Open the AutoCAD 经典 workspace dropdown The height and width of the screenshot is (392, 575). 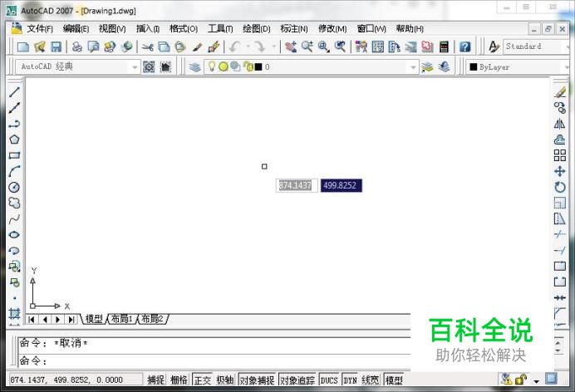point(135,67)
